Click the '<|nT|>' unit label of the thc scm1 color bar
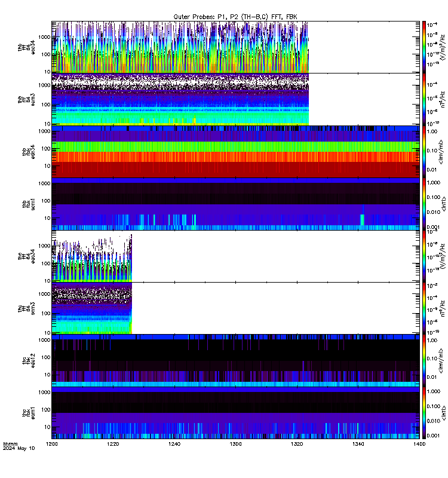Image resolution: width=448 pixels, height=478 pixels. [444, 413]
